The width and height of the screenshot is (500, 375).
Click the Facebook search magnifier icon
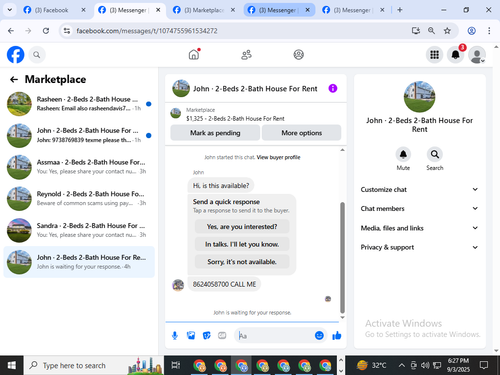(37, 55)
